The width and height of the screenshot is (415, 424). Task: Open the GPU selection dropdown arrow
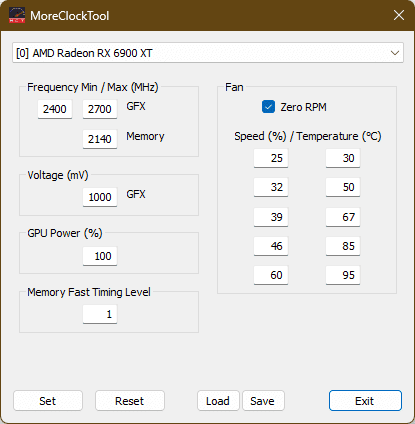395,53
